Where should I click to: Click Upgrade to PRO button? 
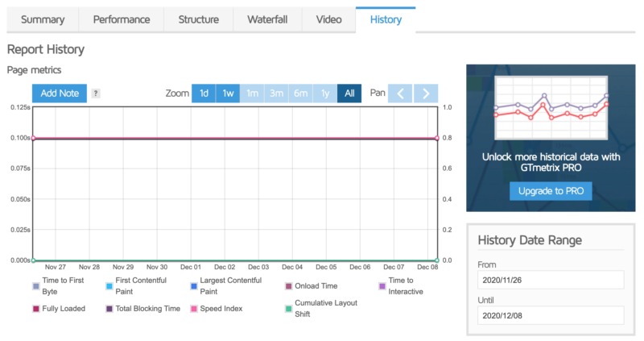[551, 191]
